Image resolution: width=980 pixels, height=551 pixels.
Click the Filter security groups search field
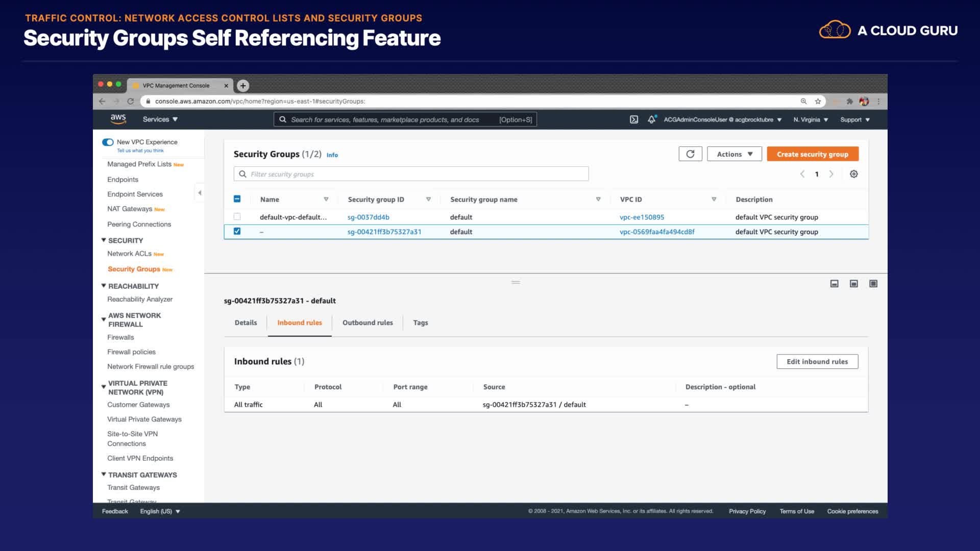[x=411, y=174]
